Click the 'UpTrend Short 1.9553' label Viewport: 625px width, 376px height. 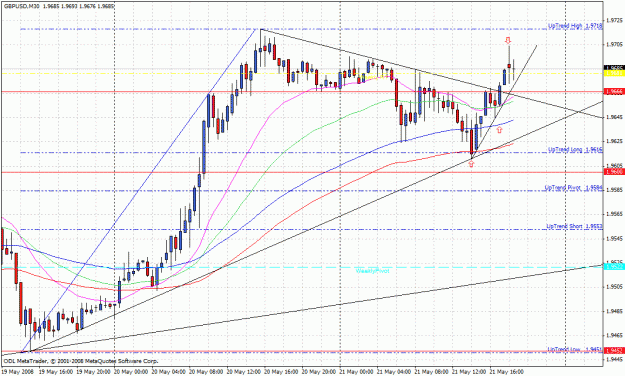click(x=574, y=226)
